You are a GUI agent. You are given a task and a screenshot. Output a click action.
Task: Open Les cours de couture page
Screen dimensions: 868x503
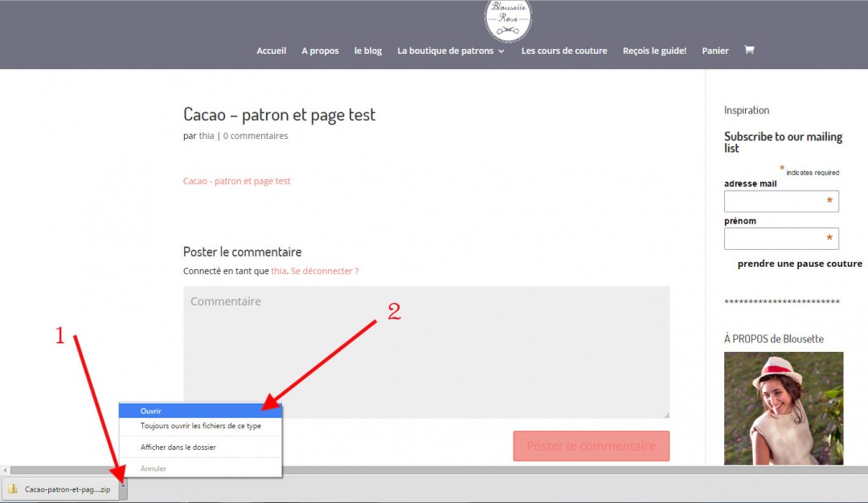(x=564, y=51)
